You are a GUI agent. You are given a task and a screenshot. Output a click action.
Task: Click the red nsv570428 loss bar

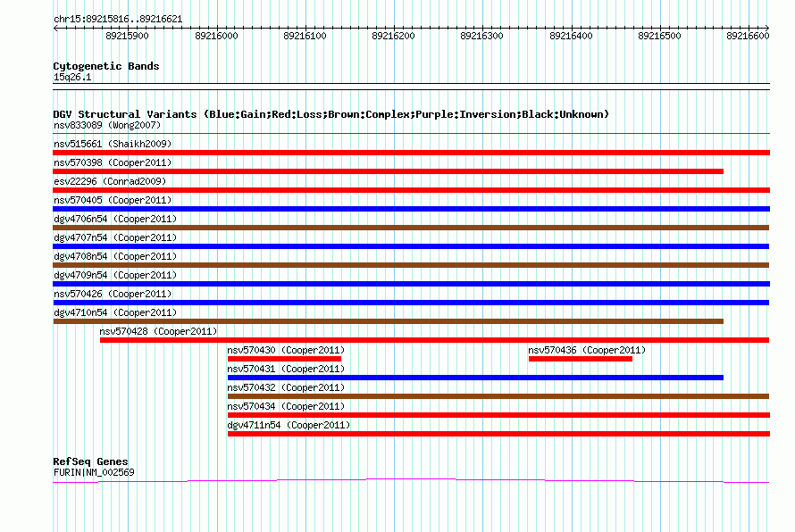[434, 340]
